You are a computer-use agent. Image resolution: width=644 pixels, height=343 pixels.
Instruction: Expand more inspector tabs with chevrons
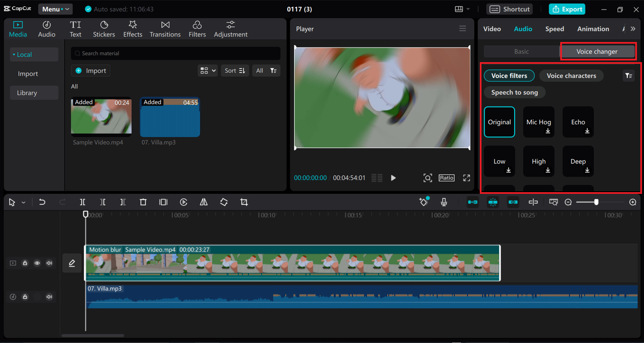(633, 29)
